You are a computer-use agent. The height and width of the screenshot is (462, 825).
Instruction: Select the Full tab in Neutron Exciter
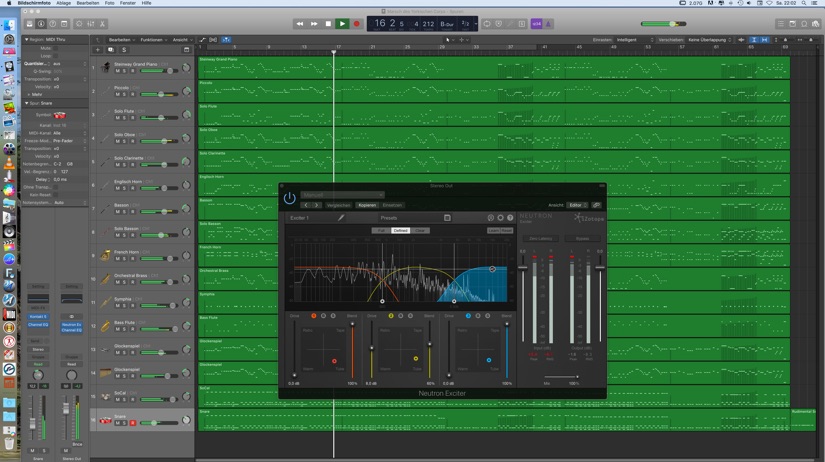[x=381, y=230]
